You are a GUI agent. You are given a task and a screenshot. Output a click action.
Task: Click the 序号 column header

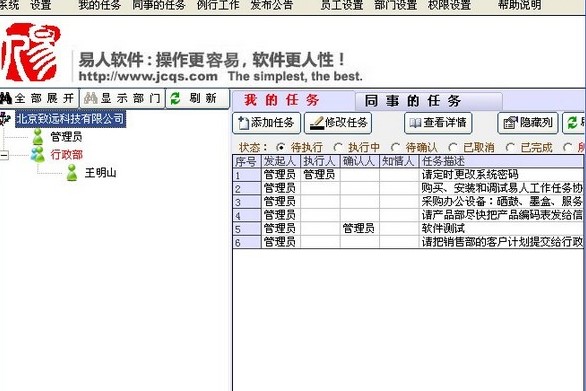coord(247,161)
